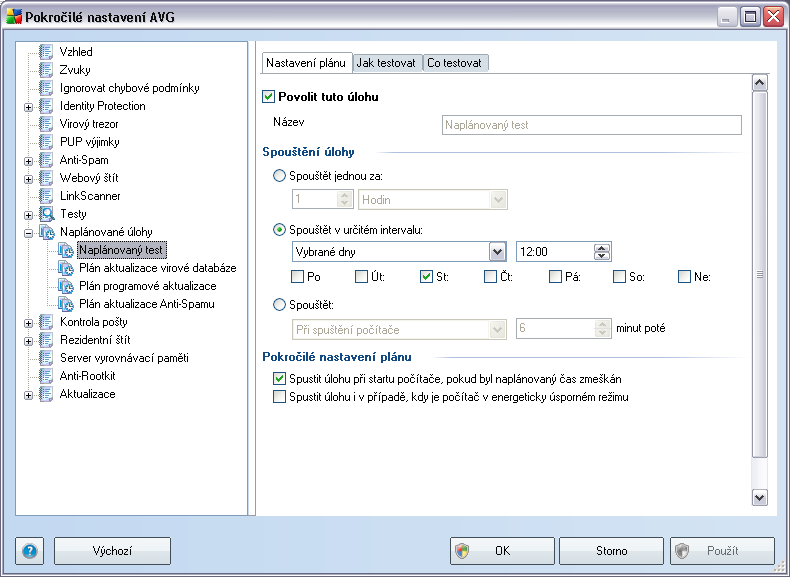Image resolution: width=790 pixels, height=577 pixels.
Task: Expand the Testy tree node
Action: tap(29, 216)
